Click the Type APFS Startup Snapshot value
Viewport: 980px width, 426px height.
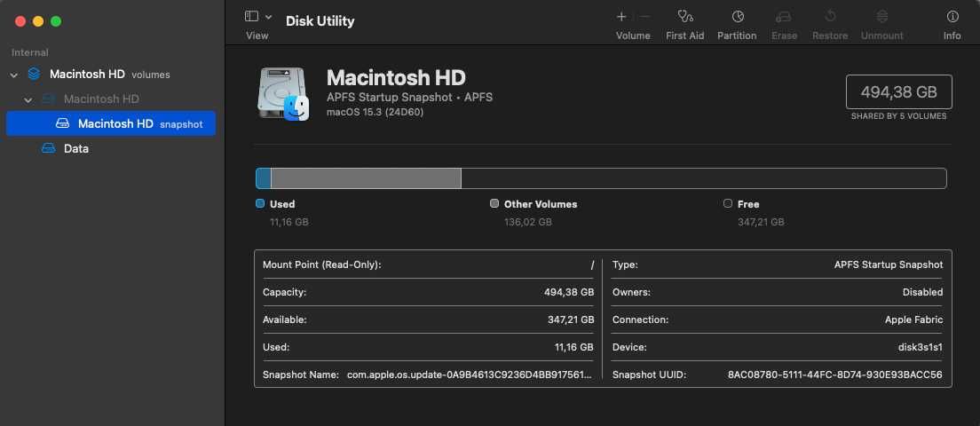point(889,264)
